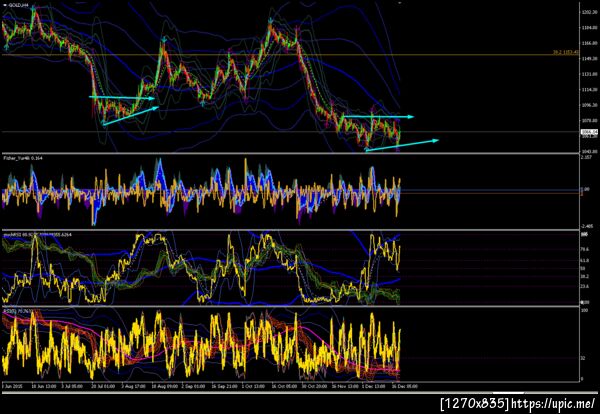Screen dimensions: 600x414
Task: Click the -2.485 scale value in Fisher pane
Action: pyautogui.click(x=588, y=227)
